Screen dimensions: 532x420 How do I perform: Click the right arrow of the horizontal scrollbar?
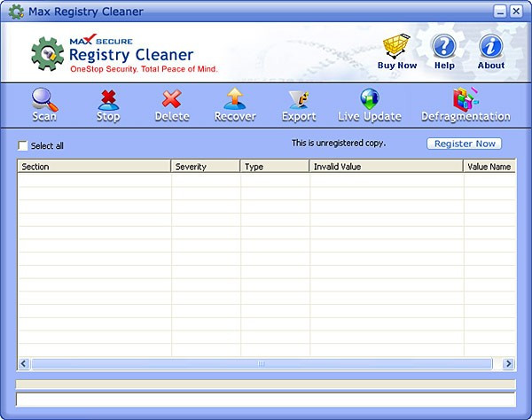[508, 363]
